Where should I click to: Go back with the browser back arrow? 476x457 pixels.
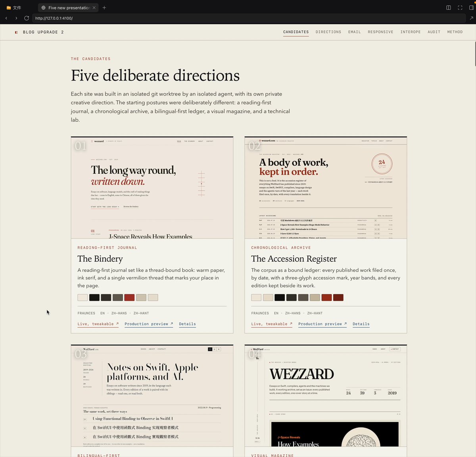[6, 18]
